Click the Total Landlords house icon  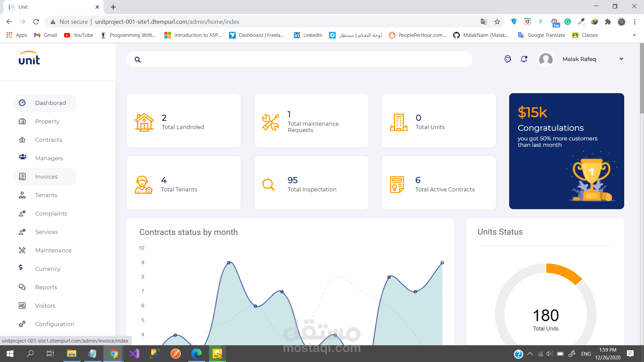coord(144,122)
